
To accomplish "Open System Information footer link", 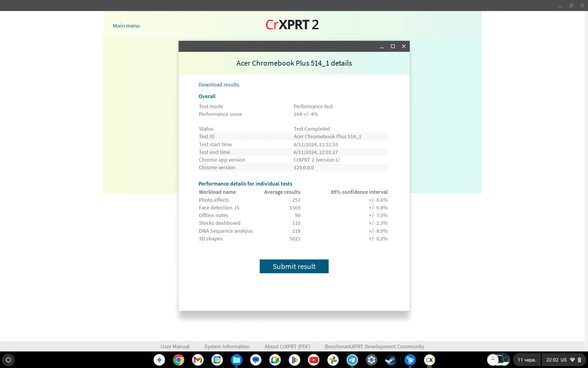I will point(227,347).
